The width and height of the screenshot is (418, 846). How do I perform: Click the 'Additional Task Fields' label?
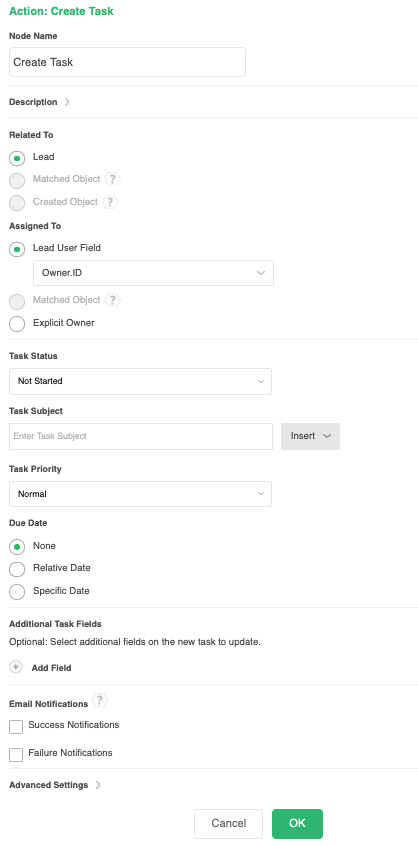click(55, 624)
